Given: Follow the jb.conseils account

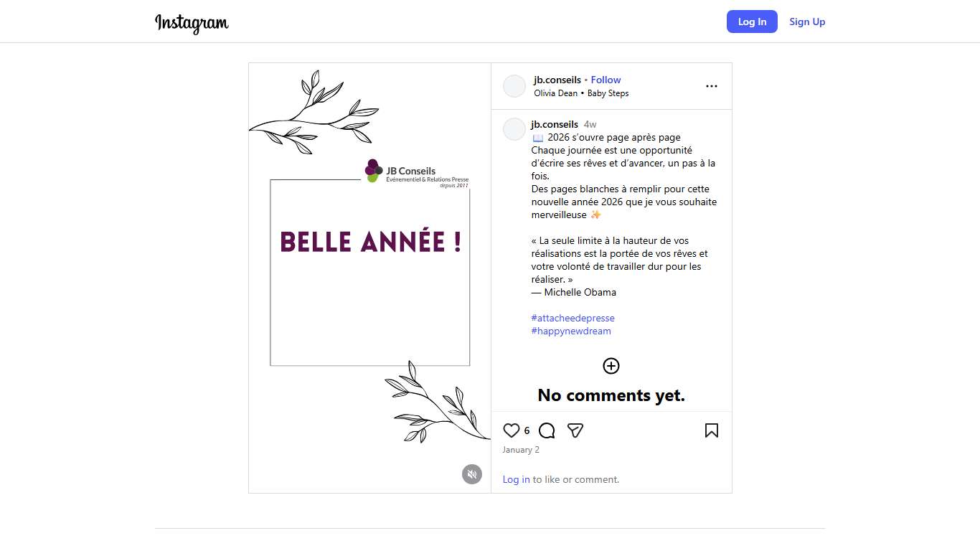Looking at the screenshot, I should click(606, 80).
